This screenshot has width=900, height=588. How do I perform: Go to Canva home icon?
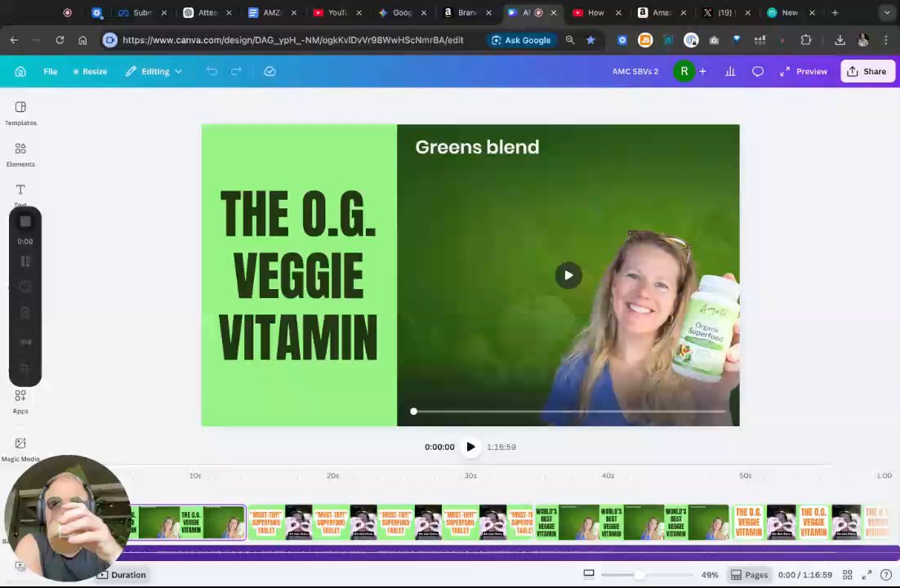tap(20, 71)
